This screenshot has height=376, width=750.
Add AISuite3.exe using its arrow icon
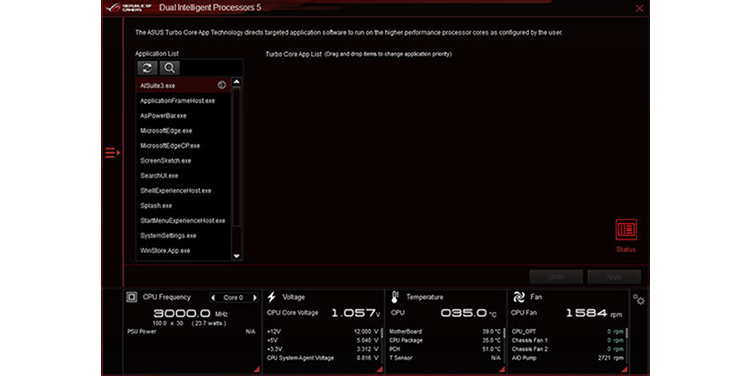tap(221, 85)
